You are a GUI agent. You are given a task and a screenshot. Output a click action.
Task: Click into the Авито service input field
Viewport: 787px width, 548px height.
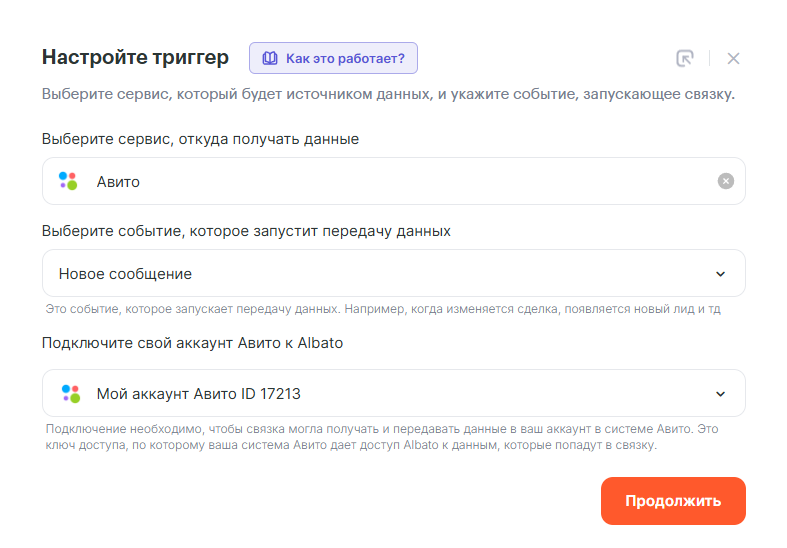[x=400, y=181]
